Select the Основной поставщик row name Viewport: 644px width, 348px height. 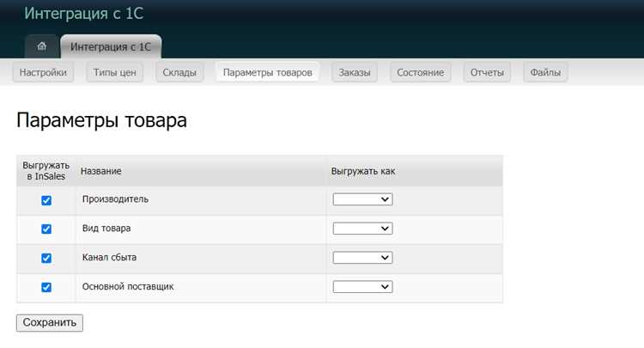point(128,287)
